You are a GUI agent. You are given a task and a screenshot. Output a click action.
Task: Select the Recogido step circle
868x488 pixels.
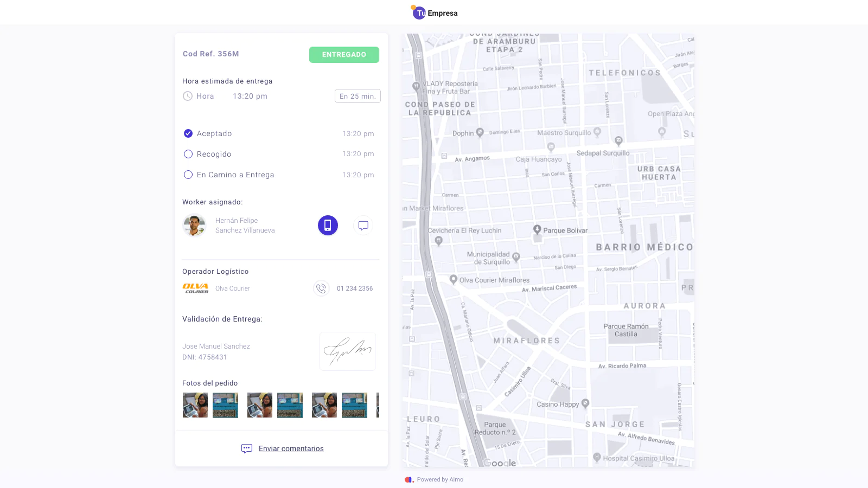(x=188, y=154)
